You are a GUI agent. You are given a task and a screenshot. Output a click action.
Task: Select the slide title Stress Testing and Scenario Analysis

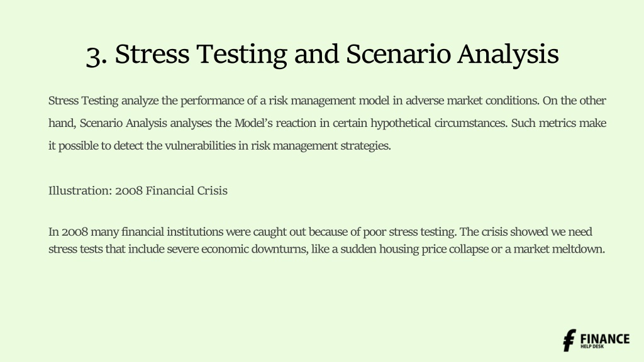click(323, 54)
